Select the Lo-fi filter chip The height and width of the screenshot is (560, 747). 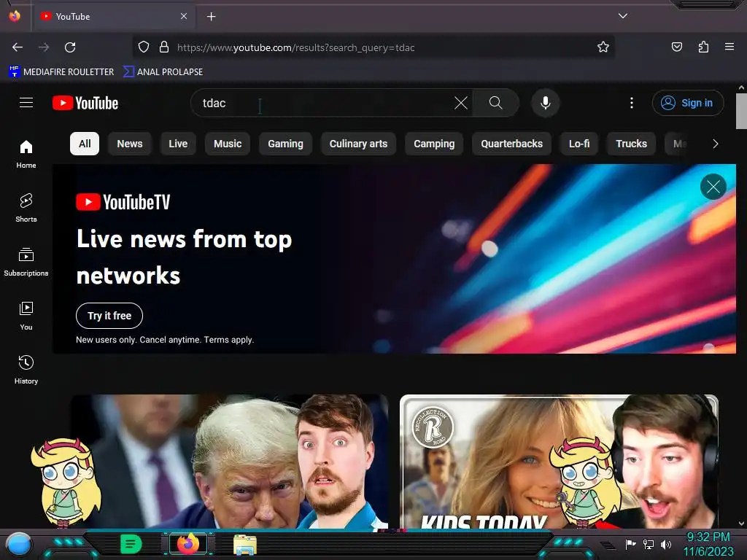578,144
